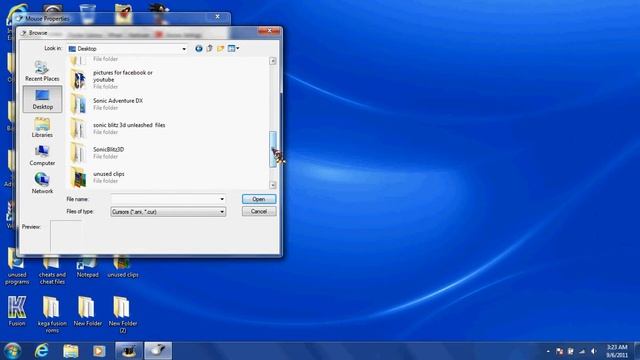Viewport: 640px width, 360px height.
Task: Open the View Menu dropdown in Browse dialog
Action: tap(233, 49)
